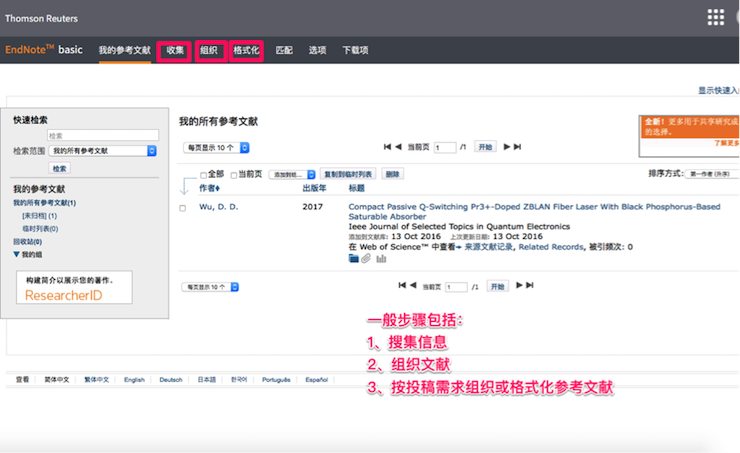Screen dimensions: 740x453
Task: Open the 格式化 tab
Action: click(246, 50)
